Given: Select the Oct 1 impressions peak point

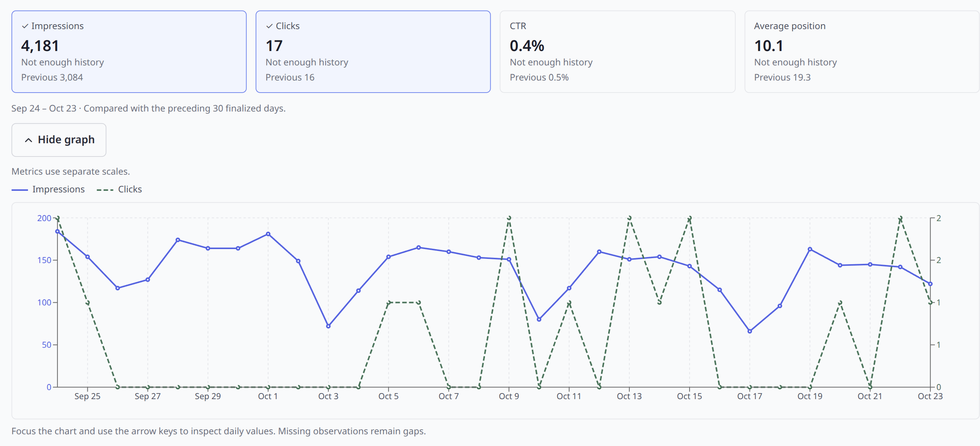Looking at the screenshot, I should pyautogui.click(x=268, y=234).
